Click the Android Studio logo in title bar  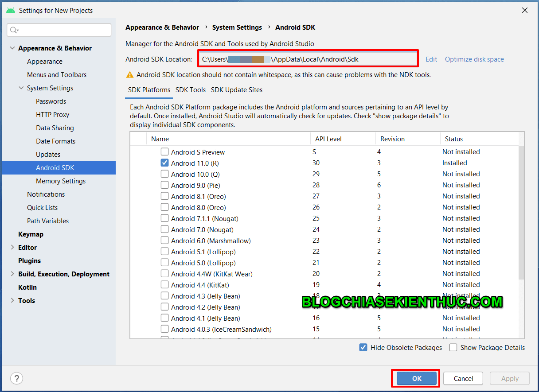click(11, 10)
